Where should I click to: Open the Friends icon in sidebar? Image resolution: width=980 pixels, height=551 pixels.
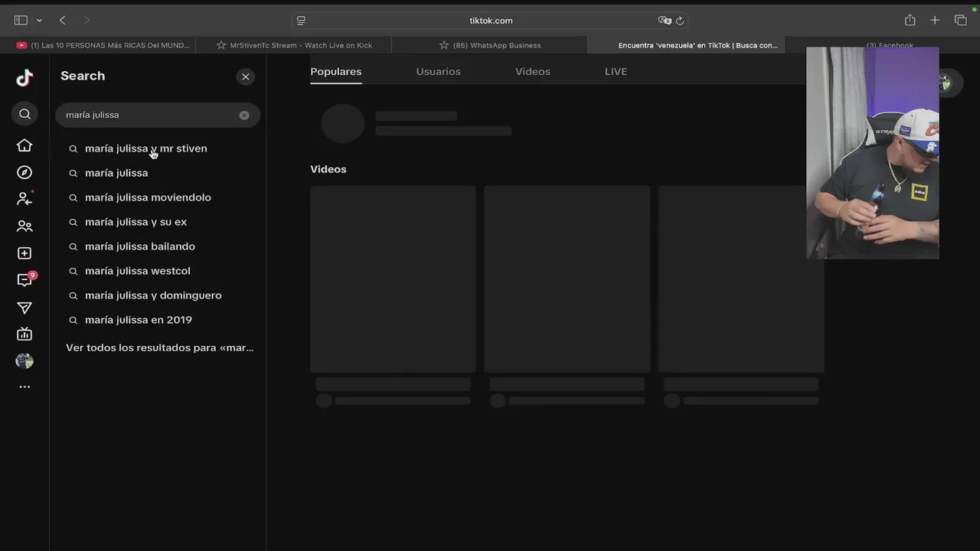pyautogui.click(x=24, y=226)
